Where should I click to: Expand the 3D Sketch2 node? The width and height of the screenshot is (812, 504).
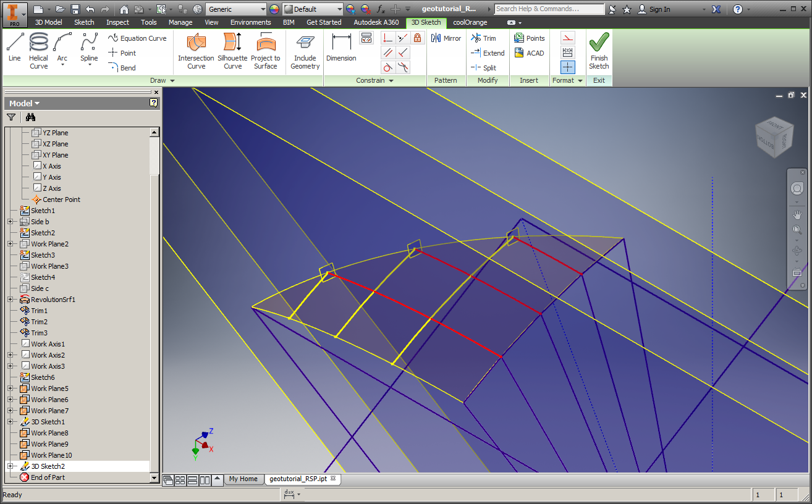coord(11,466)
